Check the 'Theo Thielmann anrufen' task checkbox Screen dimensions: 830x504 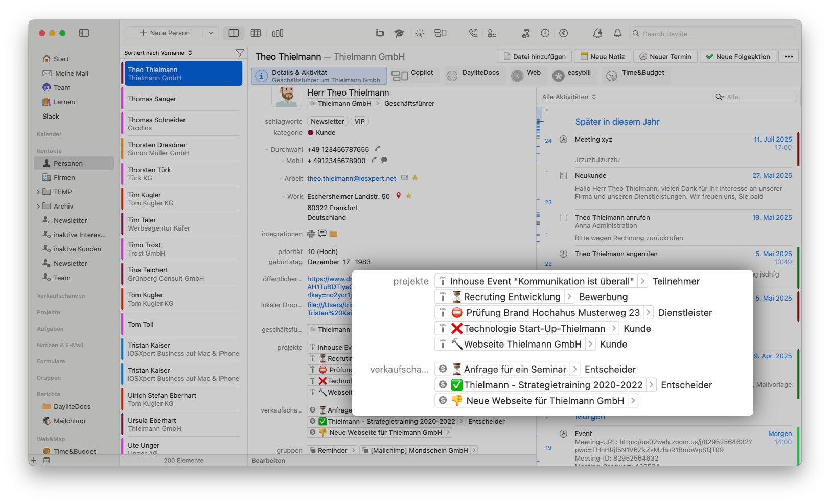564,218
